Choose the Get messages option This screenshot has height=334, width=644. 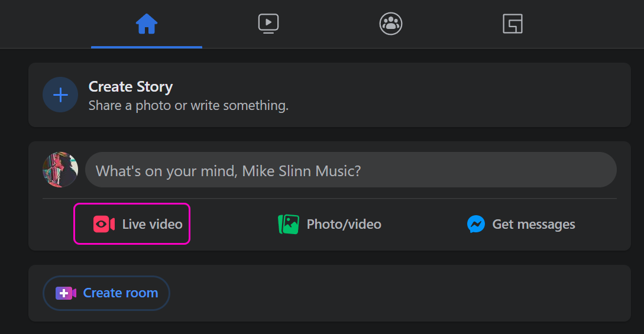(533, 225)
